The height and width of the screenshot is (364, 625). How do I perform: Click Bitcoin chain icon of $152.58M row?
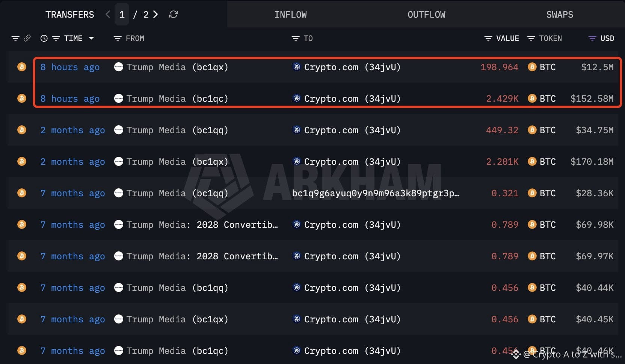coord(22,98)
